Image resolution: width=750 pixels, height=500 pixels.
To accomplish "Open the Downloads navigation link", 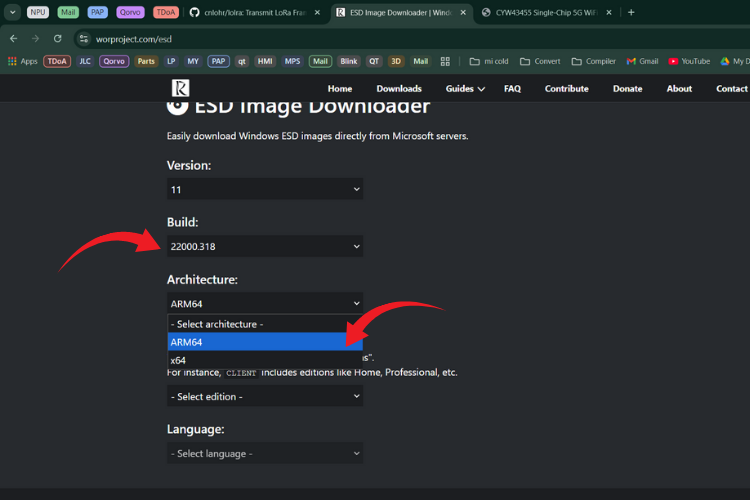I will pyautogui.click(x=399, y=88).
